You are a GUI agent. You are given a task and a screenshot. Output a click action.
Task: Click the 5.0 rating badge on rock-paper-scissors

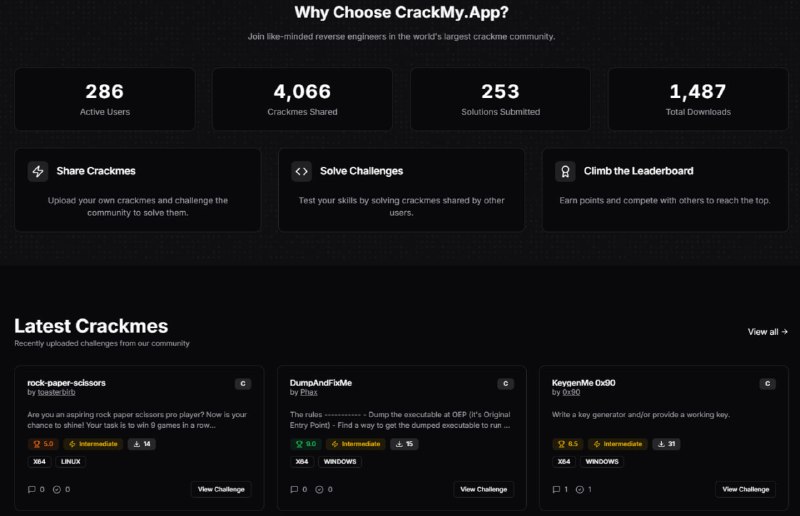(43, 444)
